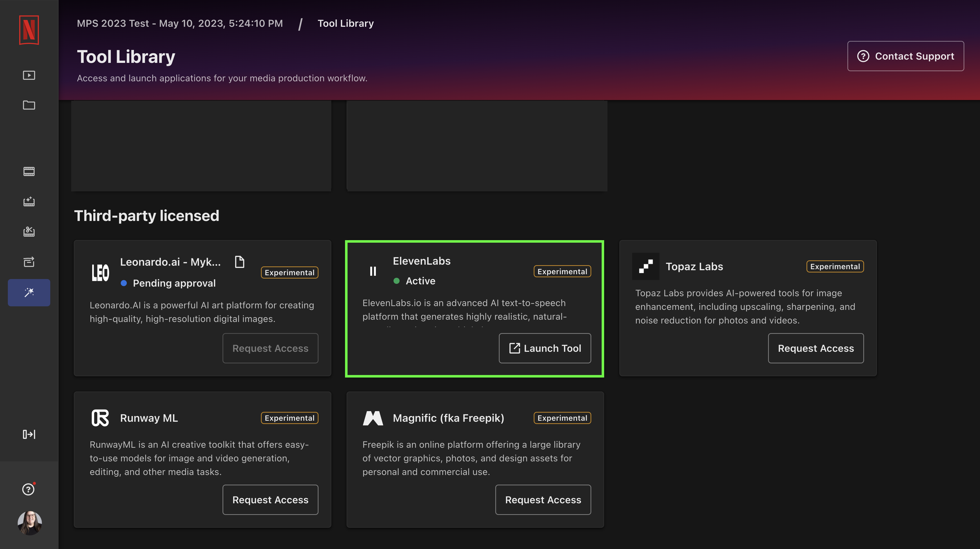Click the Experimental badge on ElevenLabs card
980x549 pixels.
[x=562, y=271]
